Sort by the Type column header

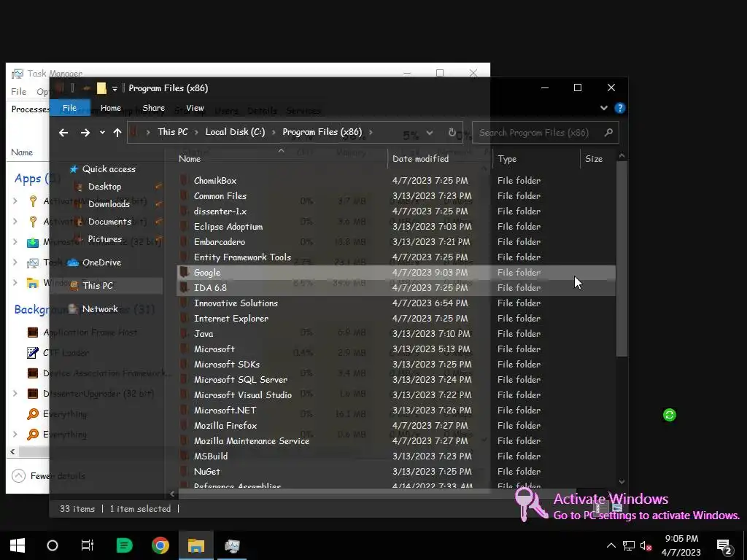pos(507,159)
